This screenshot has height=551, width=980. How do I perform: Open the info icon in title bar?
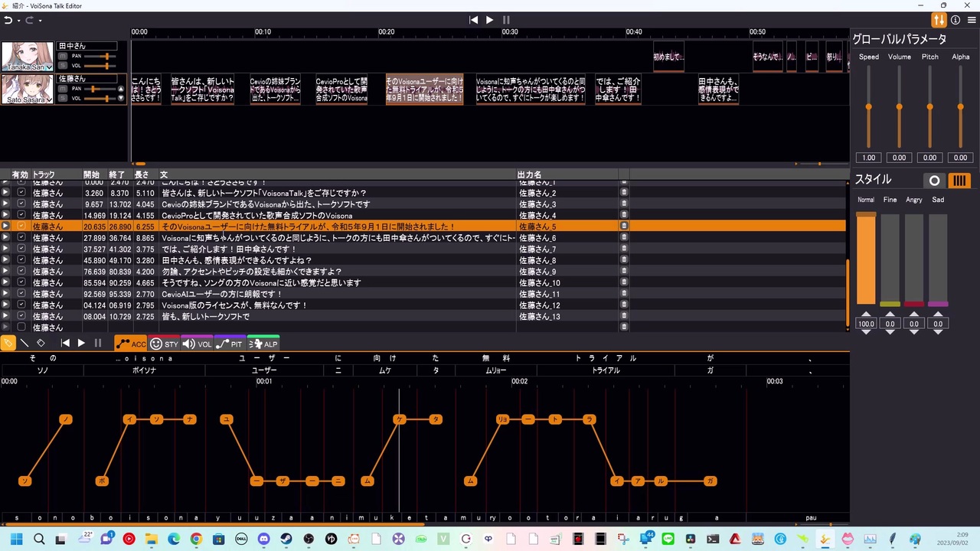[x=955, y=20]
